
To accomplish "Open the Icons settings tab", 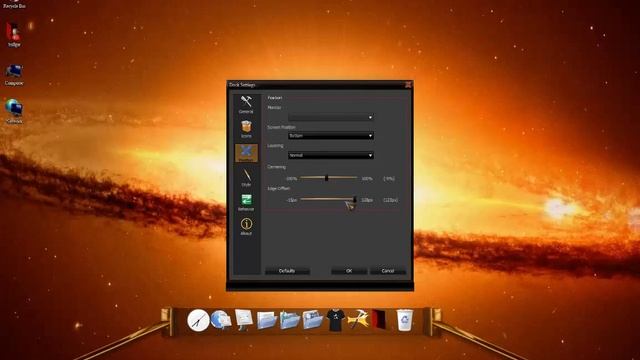I will pos(246,129).
